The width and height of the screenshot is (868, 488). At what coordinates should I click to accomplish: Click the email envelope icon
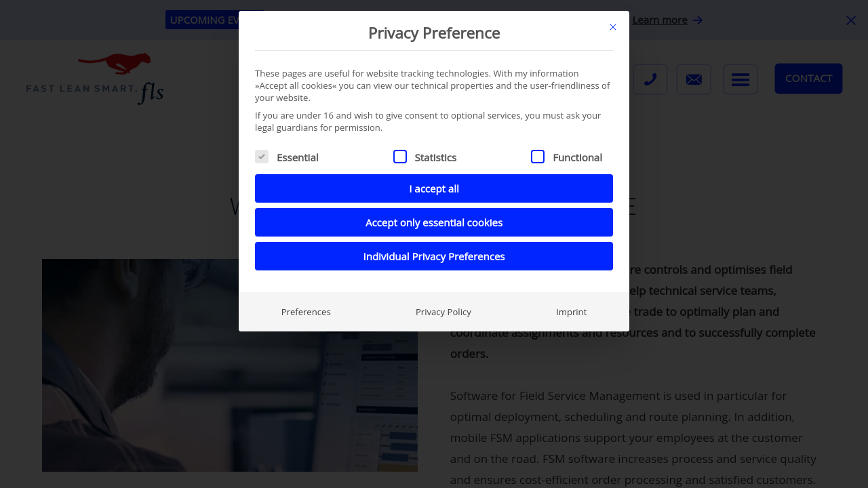pyautogui.click(x=694, y=79)
